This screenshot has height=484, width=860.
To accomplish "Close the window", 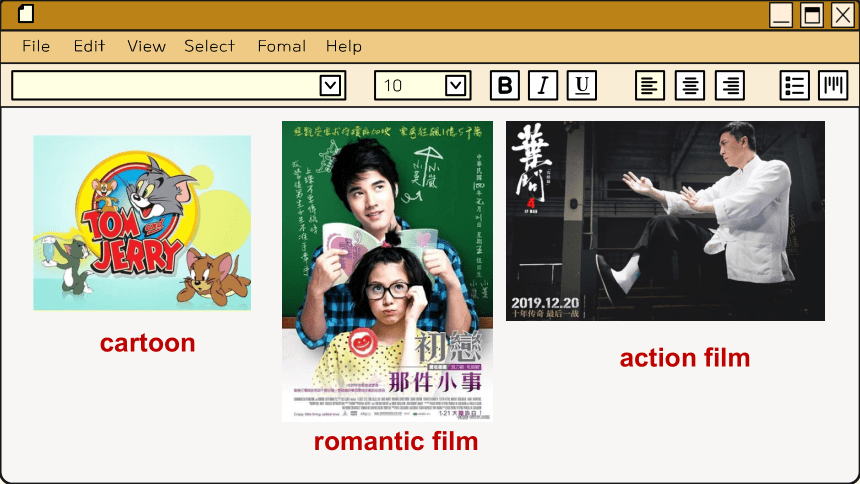I will point(843,15).
